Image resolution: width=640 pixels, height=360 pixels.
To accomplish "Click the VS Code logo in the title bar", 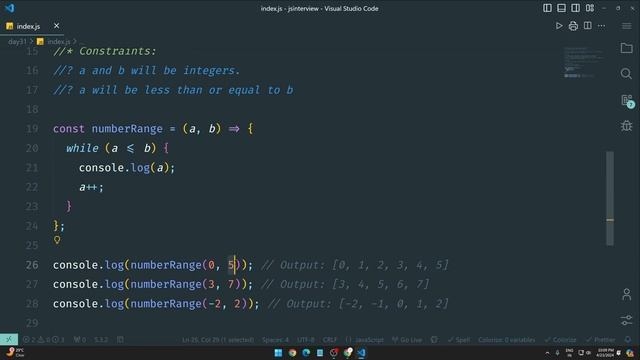I will tap(10, 8).
